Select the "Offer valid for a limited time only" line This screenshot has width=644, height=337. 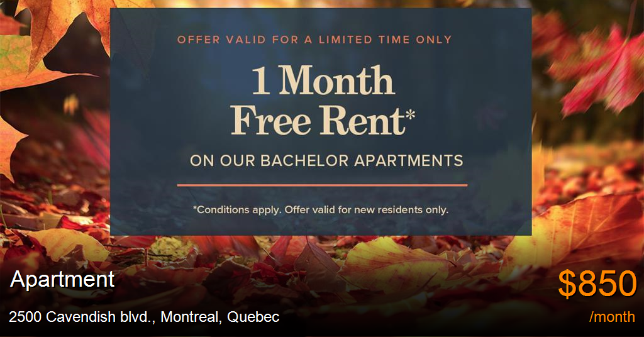[x=314, y=40]
